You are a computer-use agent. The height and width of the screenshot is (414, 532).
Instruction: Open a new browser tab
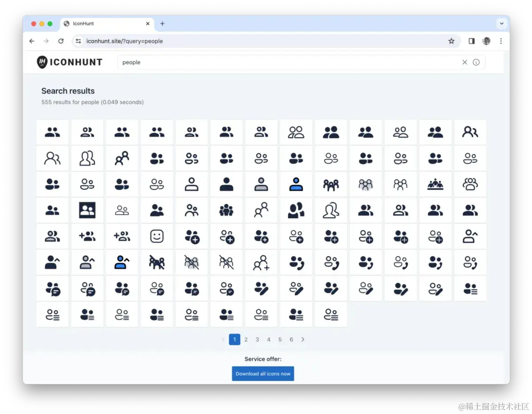point(162,24)
